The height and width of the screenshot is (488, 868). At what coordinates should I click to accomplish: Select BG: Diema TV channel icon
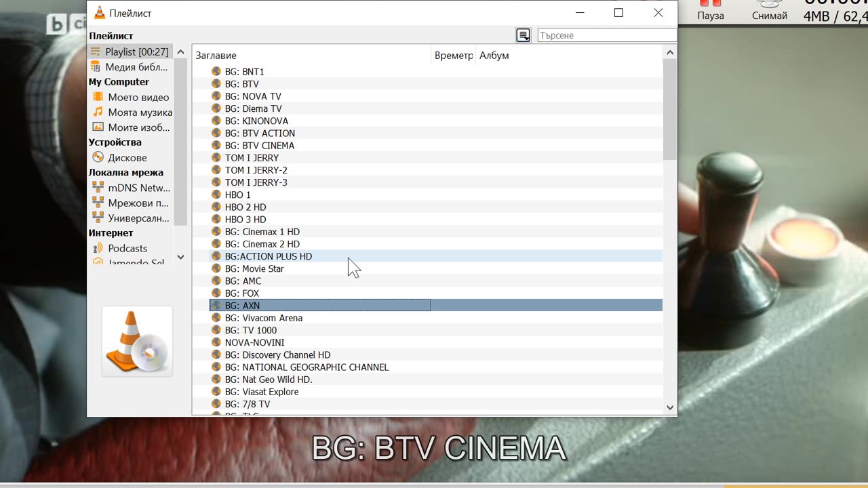pos(216,108)
